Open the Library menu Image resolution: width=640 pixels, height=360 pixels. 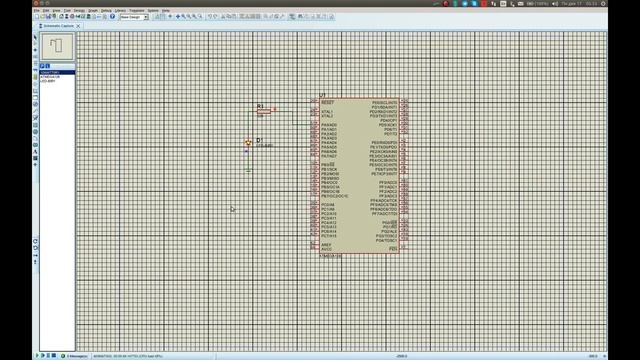click(x=120, y=11)
